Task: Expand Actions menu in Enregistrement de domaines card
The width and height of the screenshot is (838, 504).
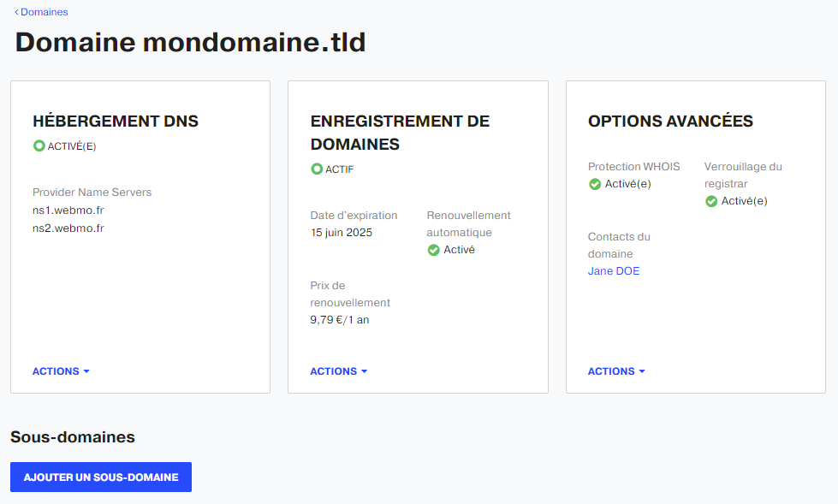Action: [339, 371]
